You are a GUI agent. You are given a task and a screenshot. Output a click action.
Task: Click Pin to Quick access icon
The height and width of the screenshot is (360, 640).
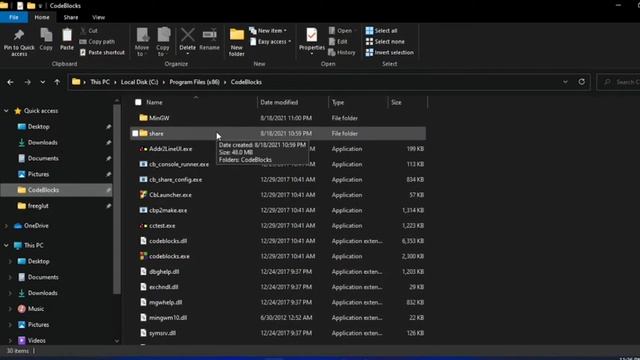(19, 35)
